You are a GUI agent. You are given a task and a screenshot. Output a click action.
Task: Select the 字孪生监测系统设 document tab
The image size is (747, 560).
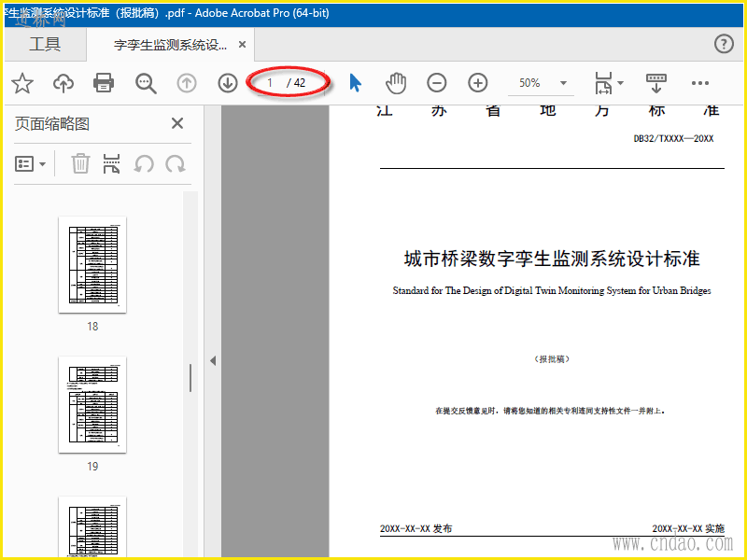(170, 45)
